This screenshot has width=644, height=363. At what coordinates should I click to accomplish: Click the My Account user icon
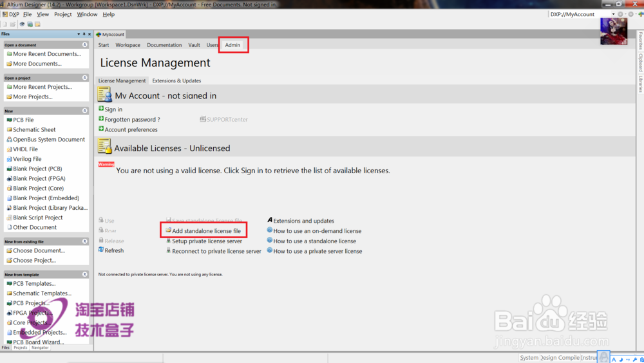[x=104, y=95]
